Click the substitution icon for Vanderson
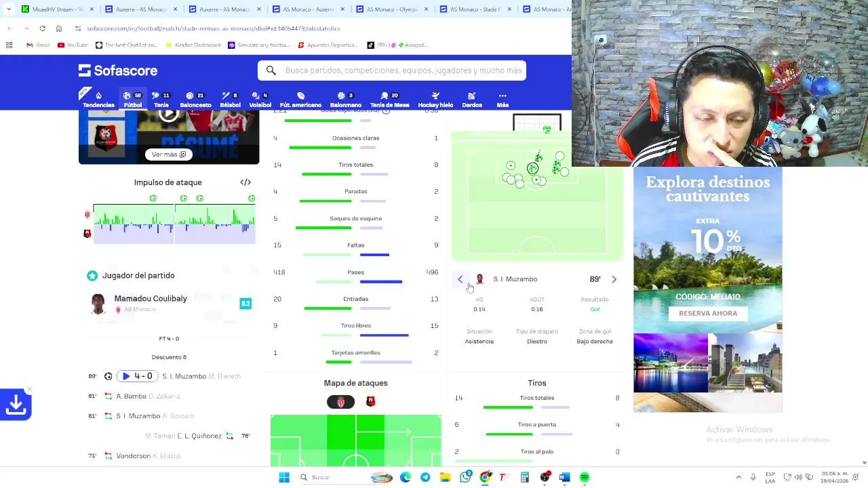 click(x=108, y=456)
